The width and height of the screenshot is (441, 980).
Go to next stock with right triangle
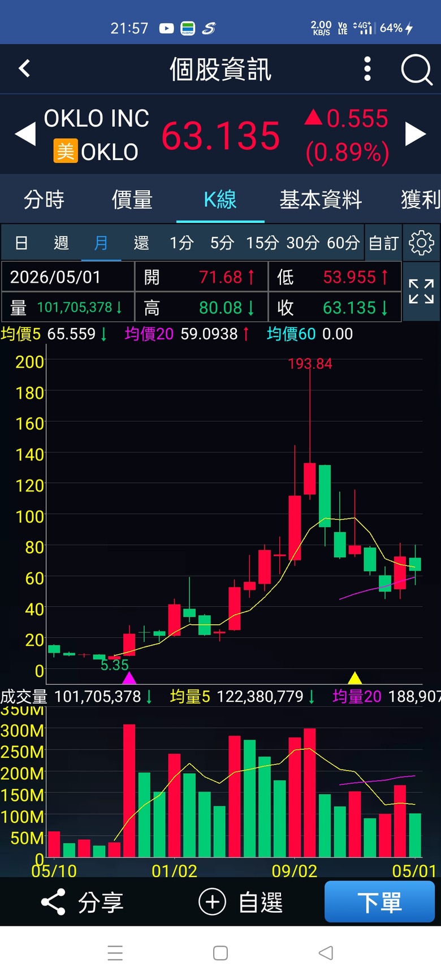coord(416,134)
